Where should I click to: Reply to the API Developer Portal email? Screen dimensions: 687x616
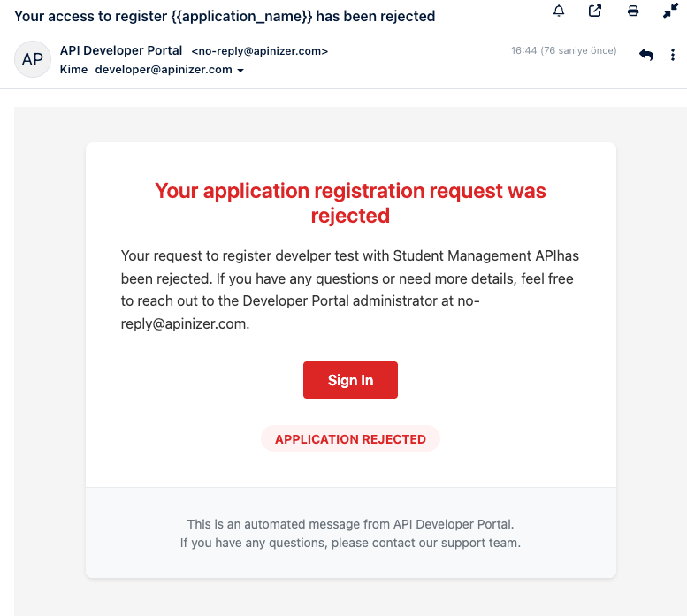coord(646,55)
